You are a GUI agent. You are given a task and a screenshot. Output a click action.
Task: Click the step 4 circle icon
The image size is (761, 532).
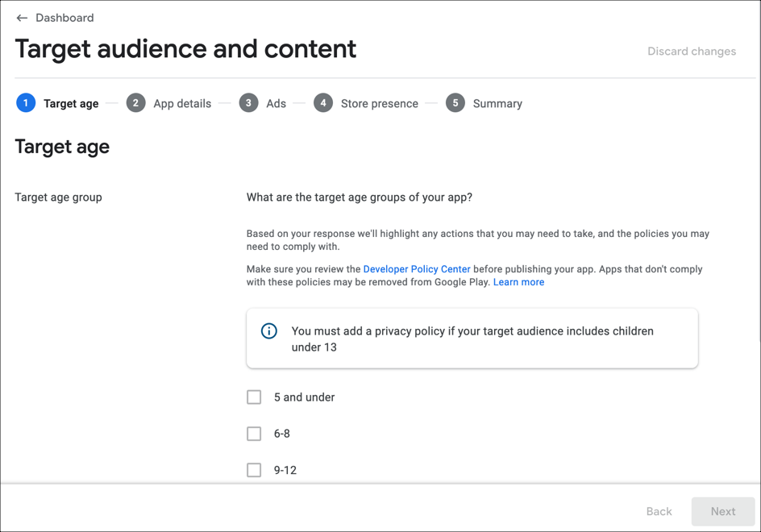point(323,103)
